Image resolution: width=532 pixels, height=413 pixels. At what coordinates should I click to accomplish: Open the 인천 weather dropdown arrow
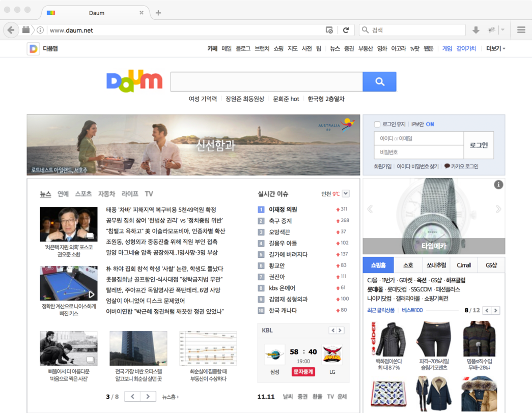[x=345, y=194]
